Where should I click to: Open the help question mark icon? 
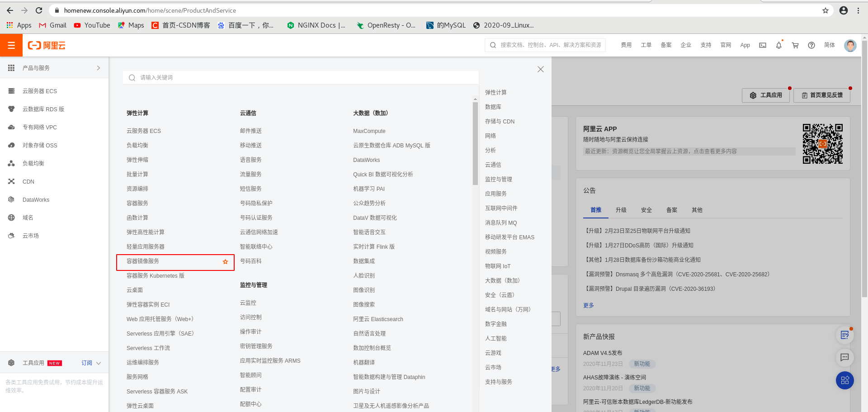[x=811, y=45]
